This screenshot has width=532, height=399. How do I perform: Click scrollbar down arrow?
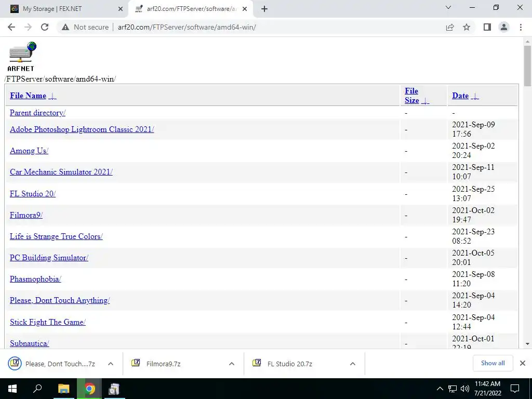coord(527,344)
